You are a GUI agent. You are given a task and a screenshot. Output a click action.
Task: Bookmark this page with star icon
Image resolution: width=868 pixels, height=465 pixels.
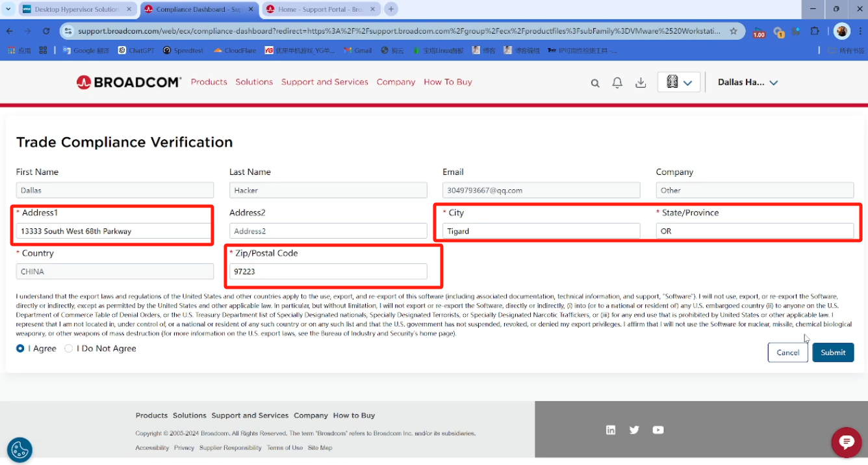734,31
